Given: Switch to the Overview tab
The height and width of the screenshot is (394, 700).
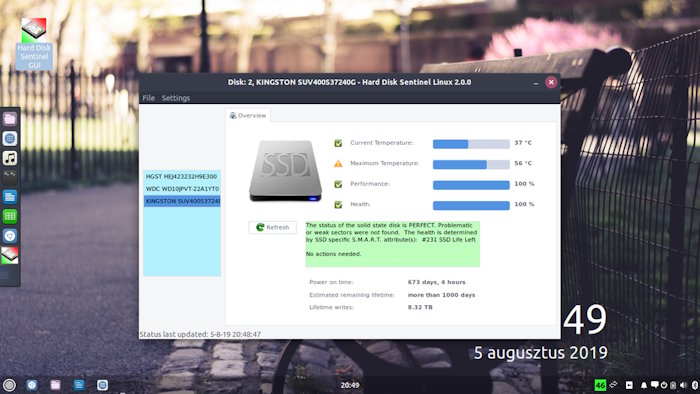Looking at the screenshot, I should [x=248, y=116].
